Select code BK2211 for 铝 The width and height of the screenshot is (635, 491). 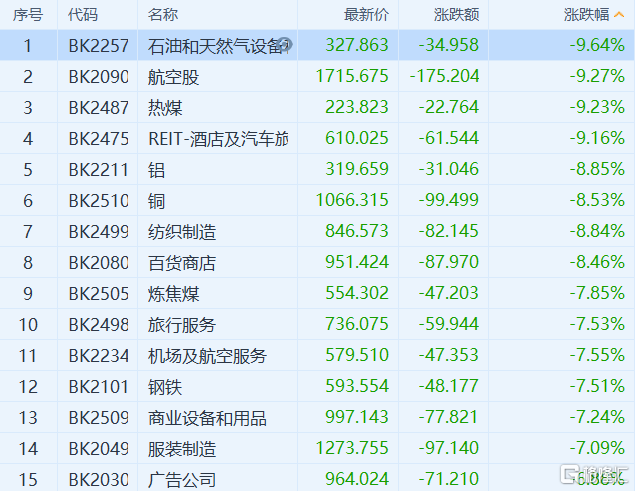(99, 169)
